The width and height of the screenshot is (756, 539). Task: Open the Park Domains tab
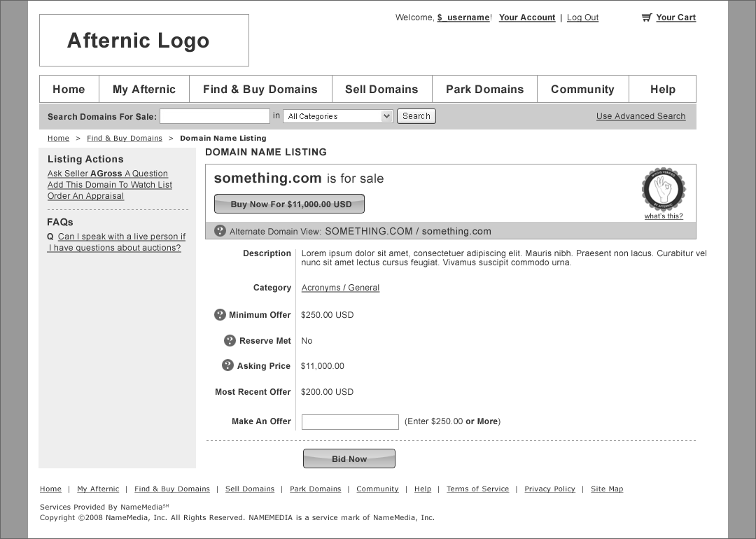tap(484, 89)
